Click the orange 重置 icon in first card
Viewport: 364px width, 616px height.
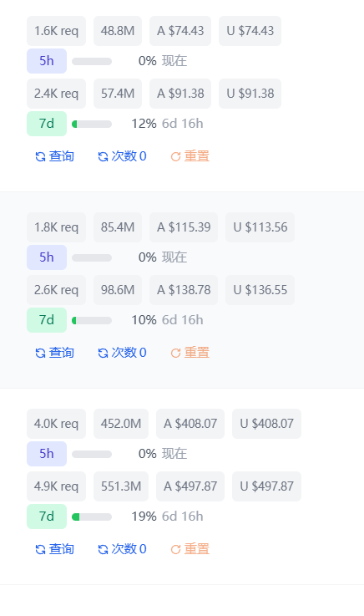[175, 157]
